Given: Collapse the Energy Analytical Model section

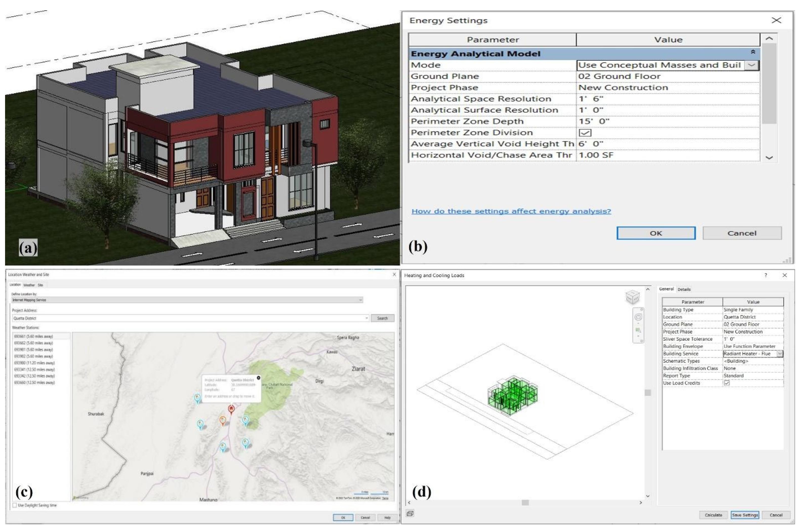Looking at the screenshot, I should pyautogui.click(x=753, y=52).
